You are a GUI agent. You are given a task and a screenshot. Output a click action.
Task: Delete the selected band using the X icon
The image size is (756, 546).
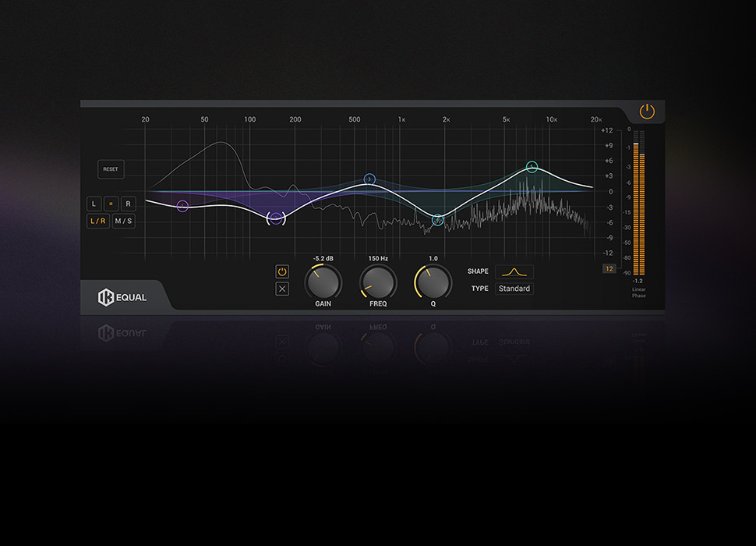coord(282,289)
